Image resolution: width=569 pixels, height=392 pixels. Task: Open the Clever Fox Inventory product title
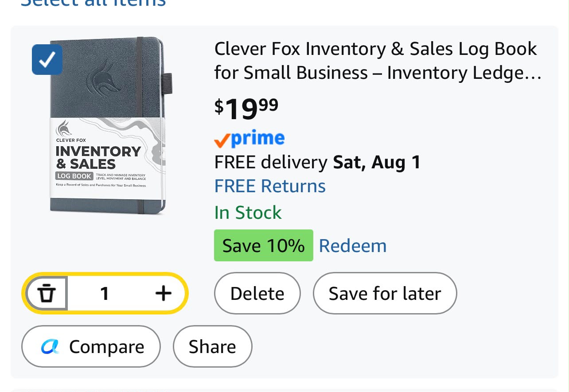[378, 60]
